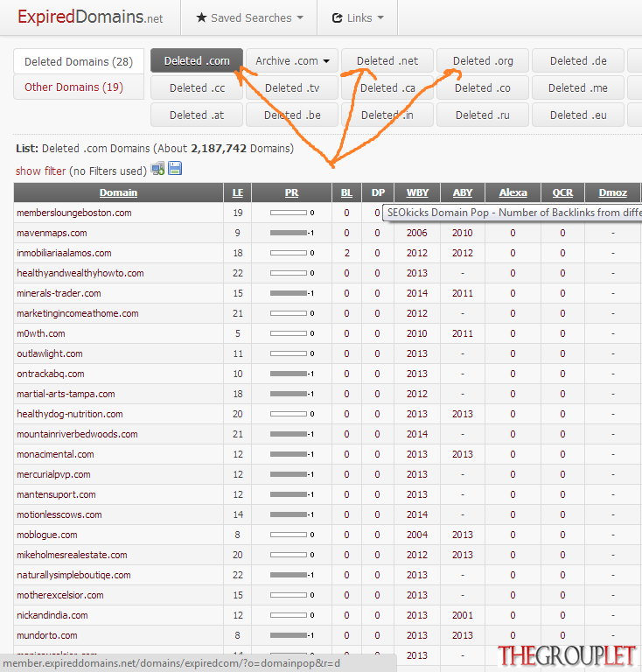Image resolution: width=642 pixels, height=672 pixels.
Task: Open domain motionlesscows.com
Action: (59, 514)
